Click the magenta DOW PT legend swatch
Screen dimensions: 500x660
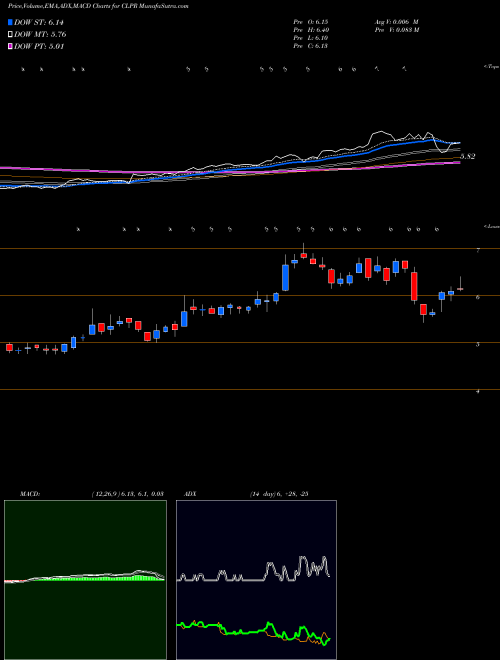(10, 46)
